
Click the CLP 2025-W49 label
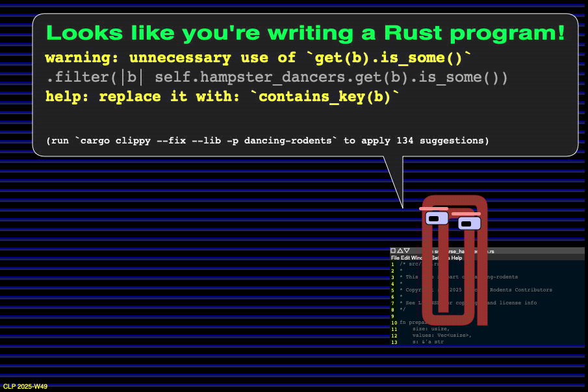(25, 386)
